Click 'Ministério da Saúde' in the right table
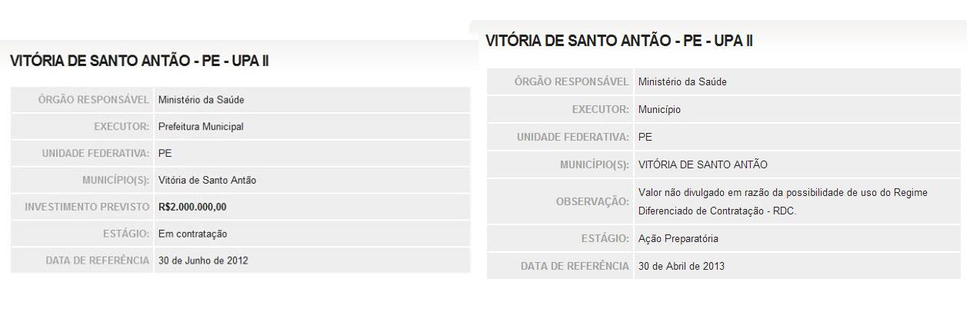This screenshot has width=980, height=322. pos(682,82)
